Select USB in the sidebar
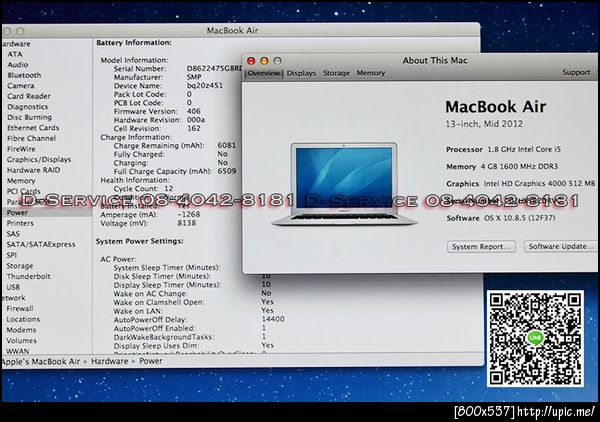The width and height of the screenshot is (600, 422). tap(13, 287)
